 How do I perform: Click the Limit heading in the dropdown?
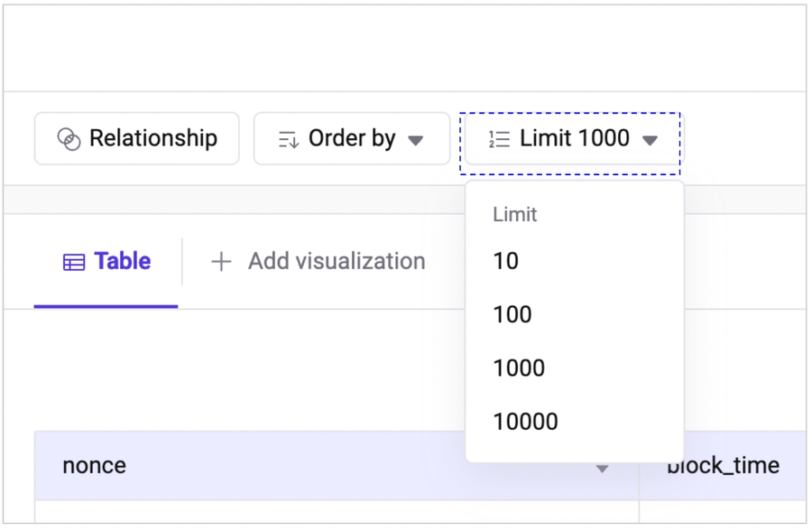[x=514, y=215]
